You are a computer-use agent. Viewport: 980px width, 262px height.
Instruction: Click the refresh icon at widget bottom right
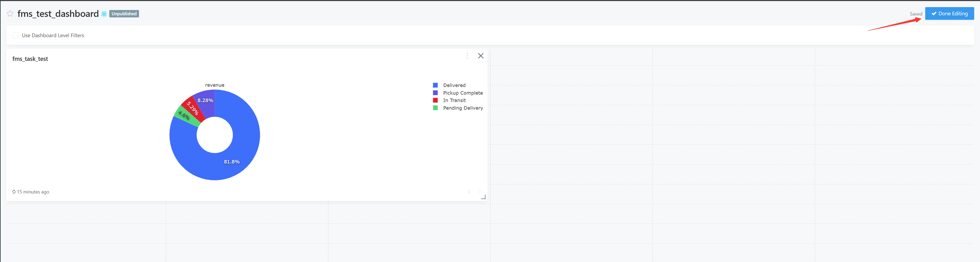pyautogui.click(x=469, y=192)
